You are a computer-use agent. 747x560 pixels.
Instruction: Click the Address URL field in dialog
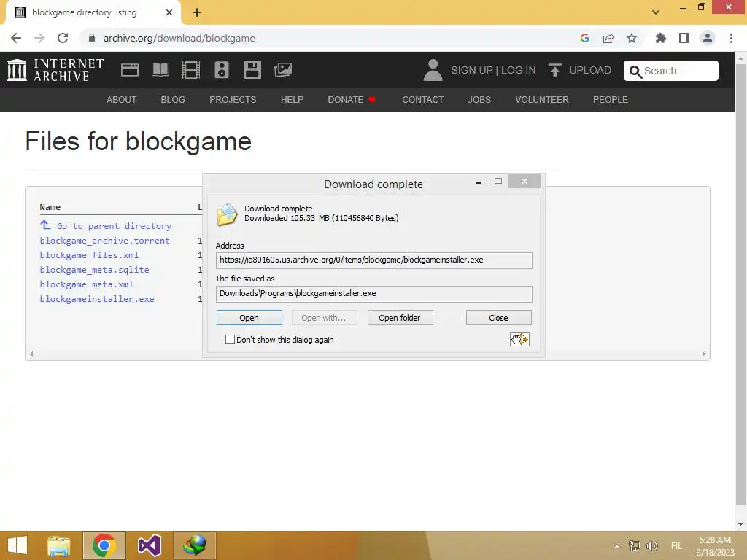[373, 260]
